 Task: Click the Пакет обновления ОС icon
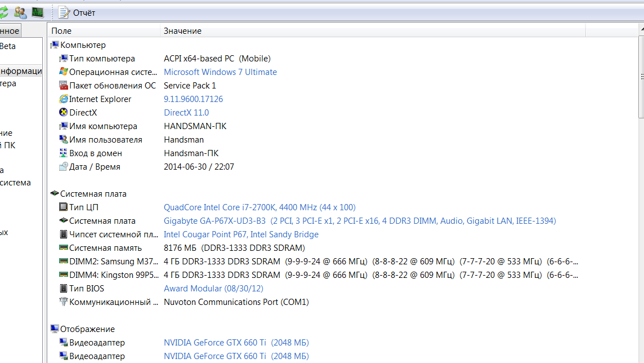pyautogui.click(x=63, y=85)
